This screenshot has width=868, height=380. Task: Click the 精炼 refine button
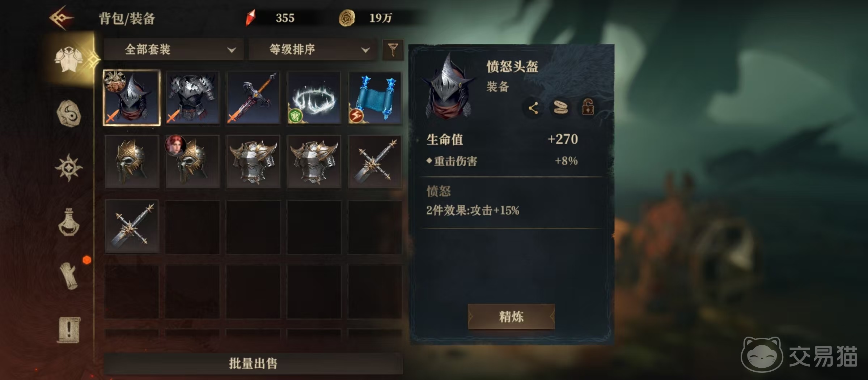(511, 317)
